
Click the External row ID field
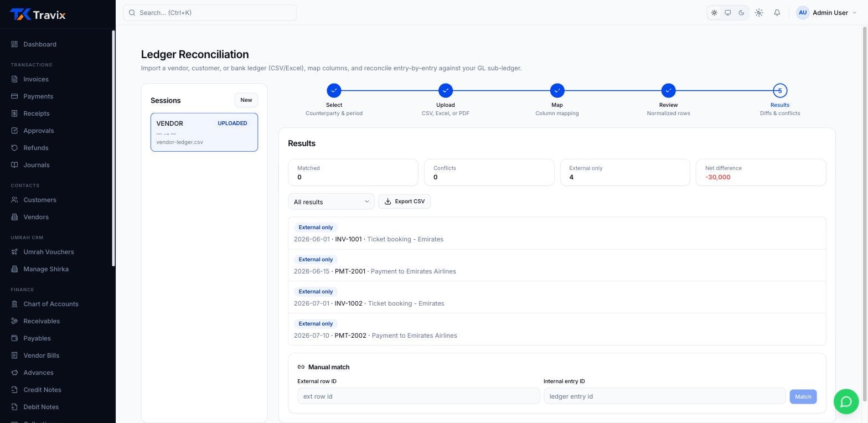(418, 396)
